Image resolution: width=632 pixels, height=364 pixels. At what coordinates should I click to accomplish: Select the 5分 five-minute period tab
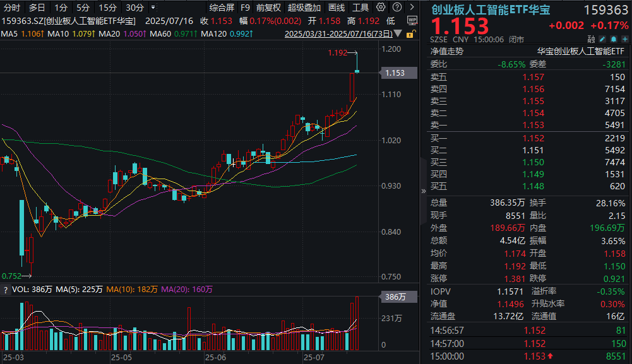(83, 8)
